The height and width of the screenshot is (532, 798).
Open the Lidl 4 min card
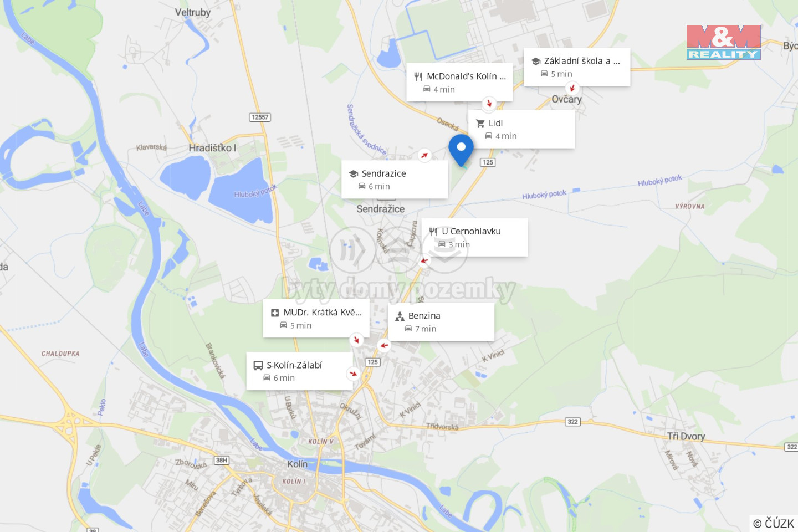(521, 129)
